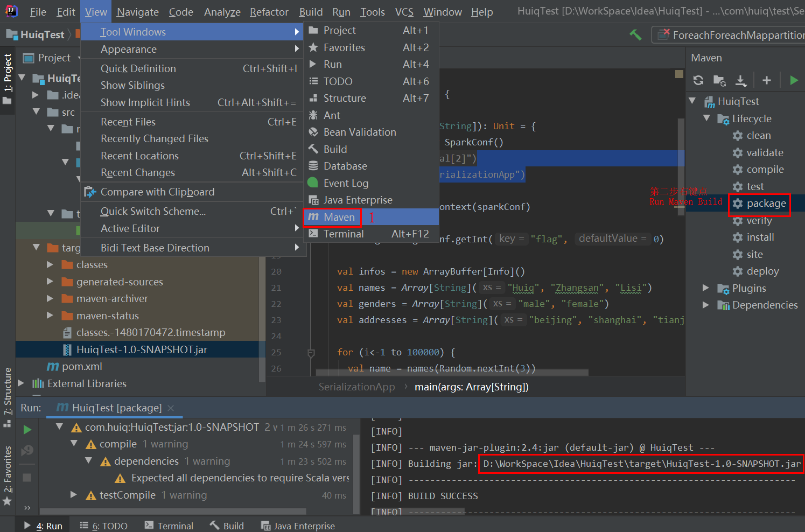Open the Terminal bottom tool tab
The height and width of the screenshot is (532, 805).
(169, 526)
